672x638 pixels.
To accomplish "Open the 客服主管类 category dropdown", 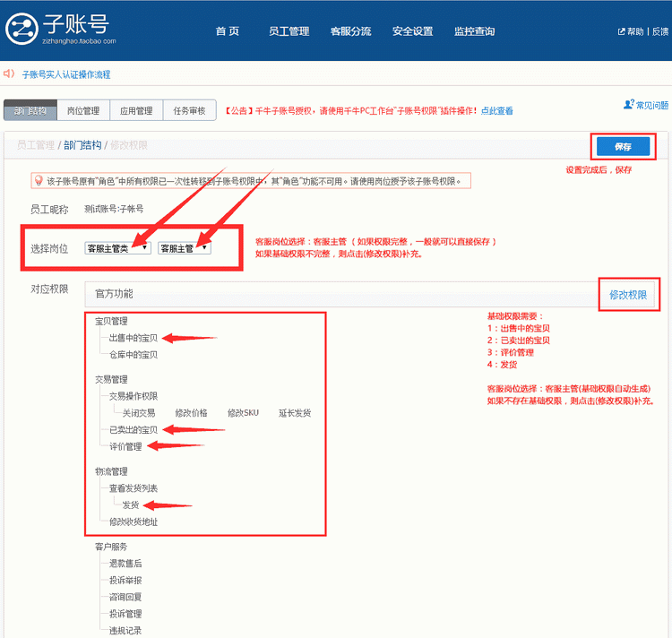I will coord(118,248).
